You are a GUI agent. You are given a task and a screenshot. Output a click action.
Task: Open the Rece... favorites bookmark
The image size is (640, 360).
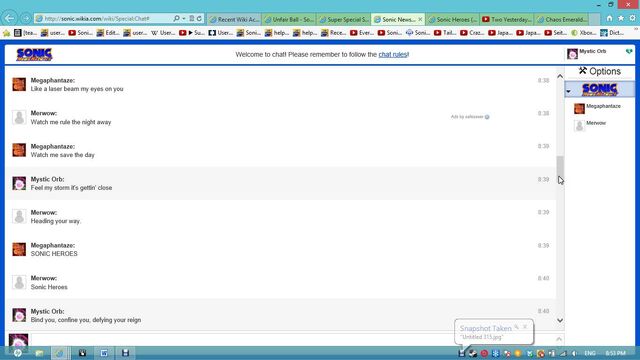[333, 33]
